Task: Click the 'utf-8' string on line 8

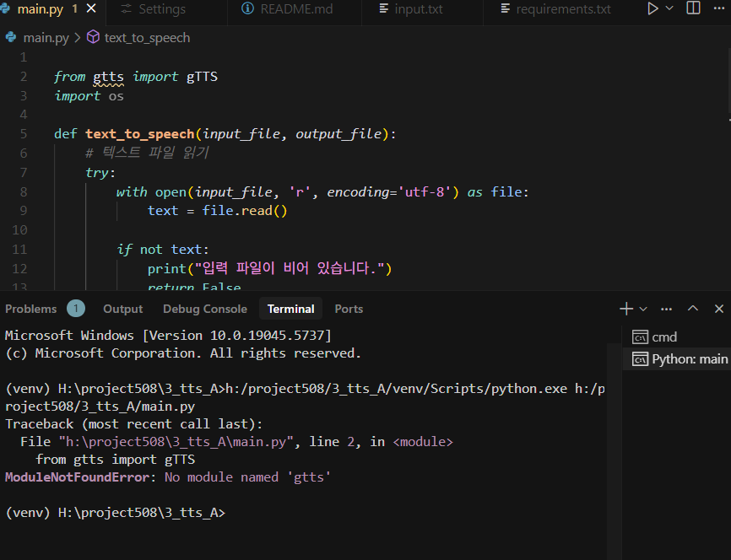Action: 425,192
